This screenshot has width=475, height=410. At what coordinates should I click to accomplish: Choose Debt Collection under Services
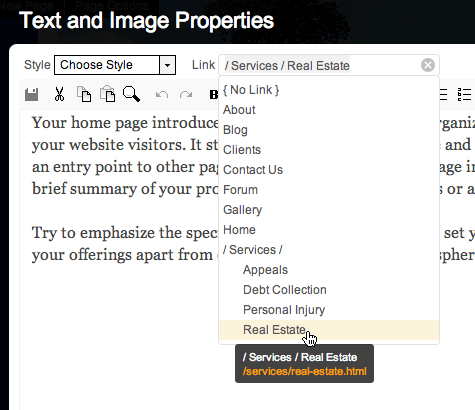(x=285, y=290)
